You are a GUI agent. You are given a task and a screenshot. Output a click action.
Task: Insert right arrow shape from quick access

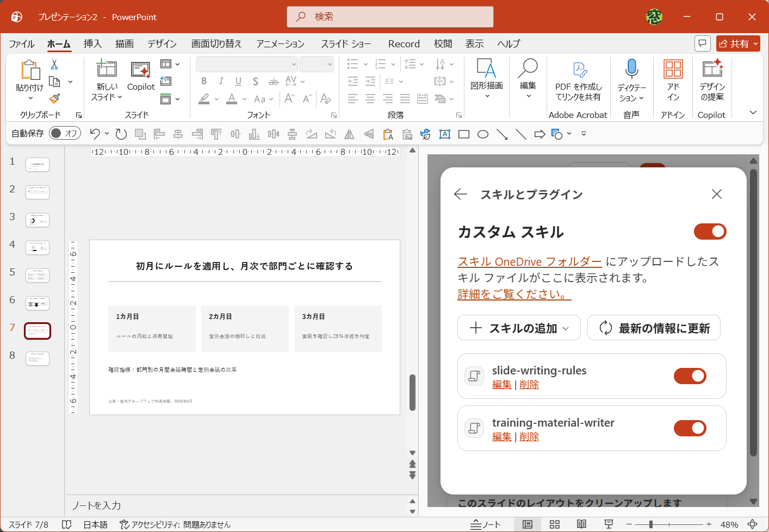tap(539, 134)
